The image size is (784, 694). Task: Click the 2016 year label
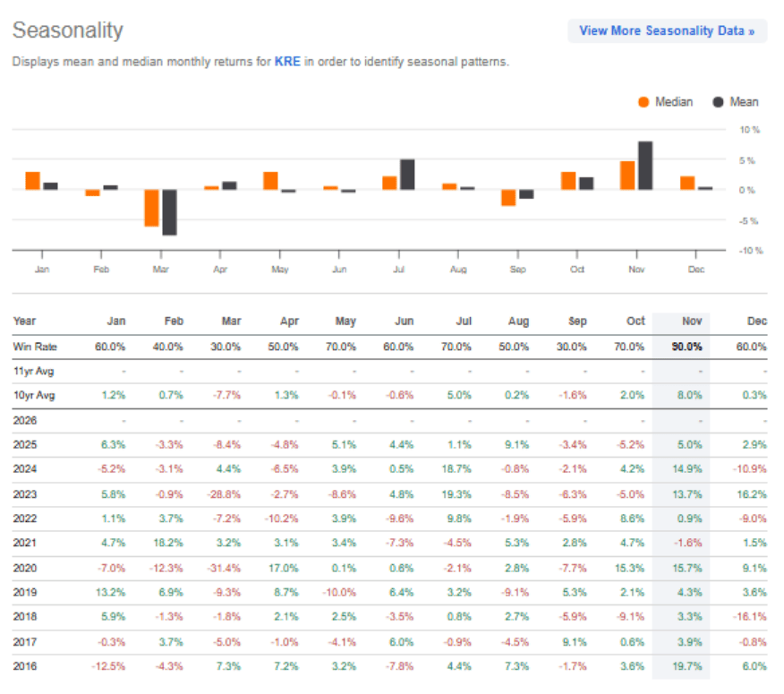click(x=26, y=666)
